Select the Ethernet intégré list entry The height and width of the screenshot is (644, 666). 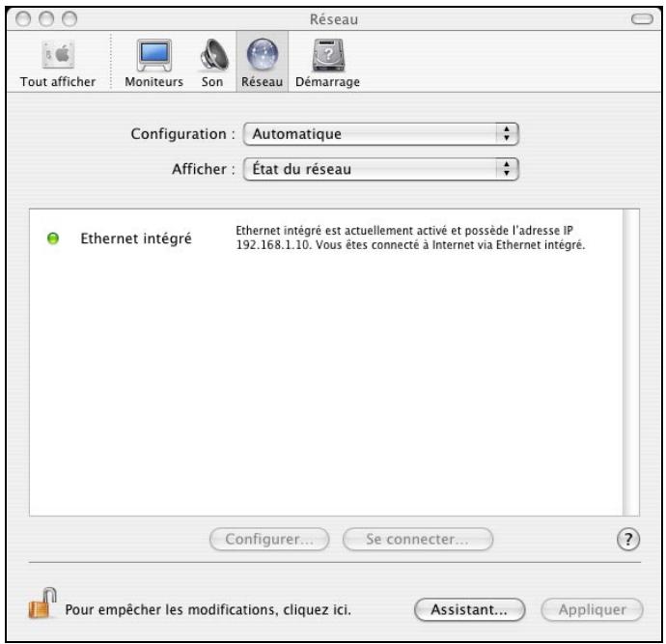pos(136,238)
